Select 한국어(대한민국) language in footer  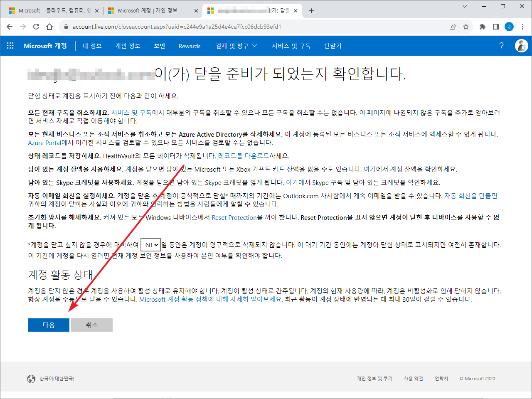click(x=57, y=379)
